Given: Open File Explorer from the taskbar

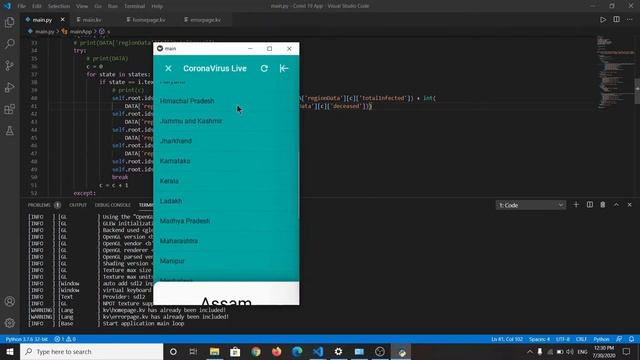Looking at the screenshot, I should 214,351.
